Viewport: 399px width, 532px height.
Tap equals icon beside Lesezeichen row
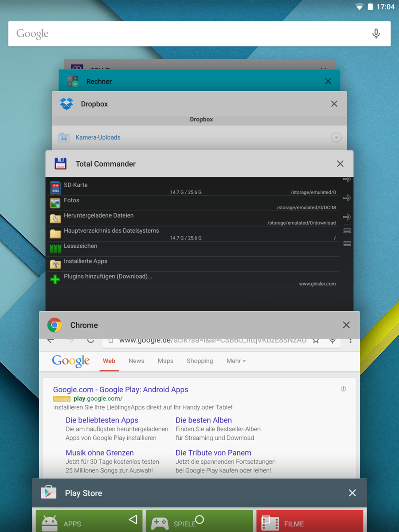point(347,244)
